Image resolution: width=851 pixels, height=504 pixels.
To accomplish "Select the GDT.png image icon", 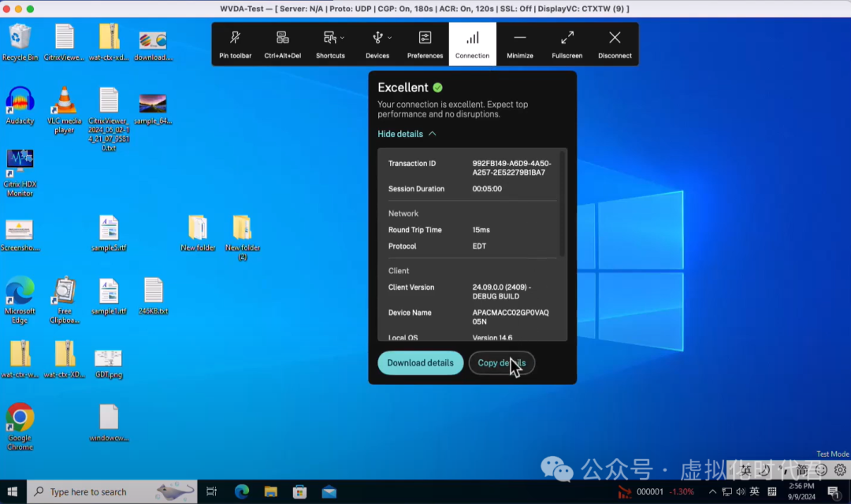I will point(108,364).
